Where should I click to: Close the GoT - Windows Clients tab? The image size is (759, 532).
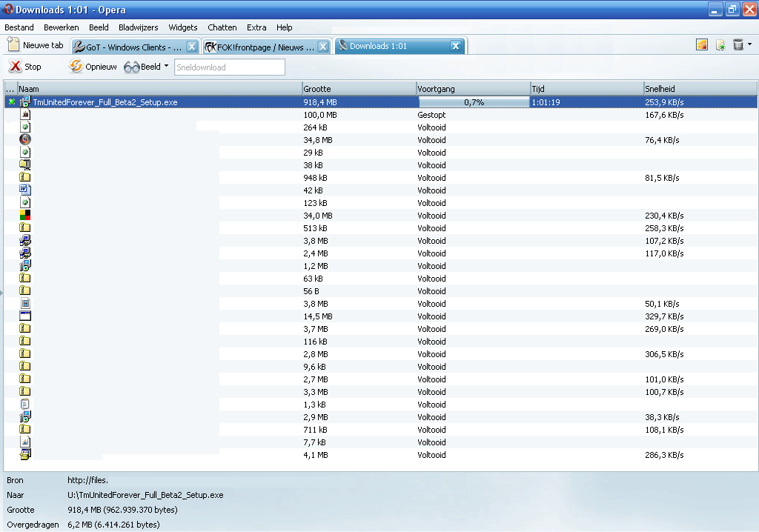192,47
